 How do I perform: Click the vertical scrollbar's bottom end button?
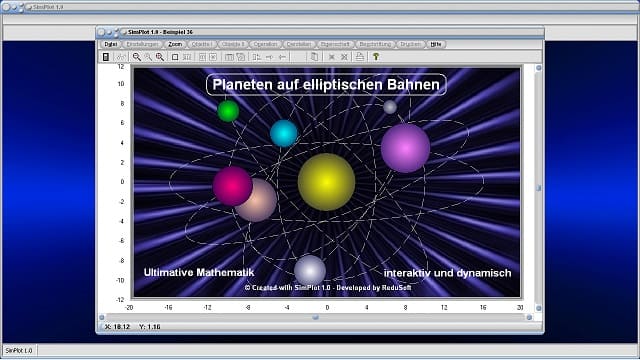click(538, 308)
